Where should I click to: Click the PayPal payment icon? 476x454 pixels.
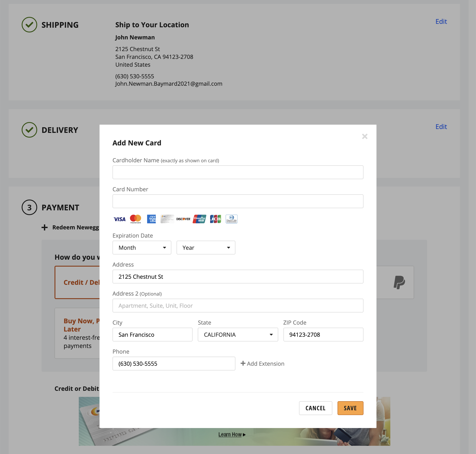[x=400, y=282]
